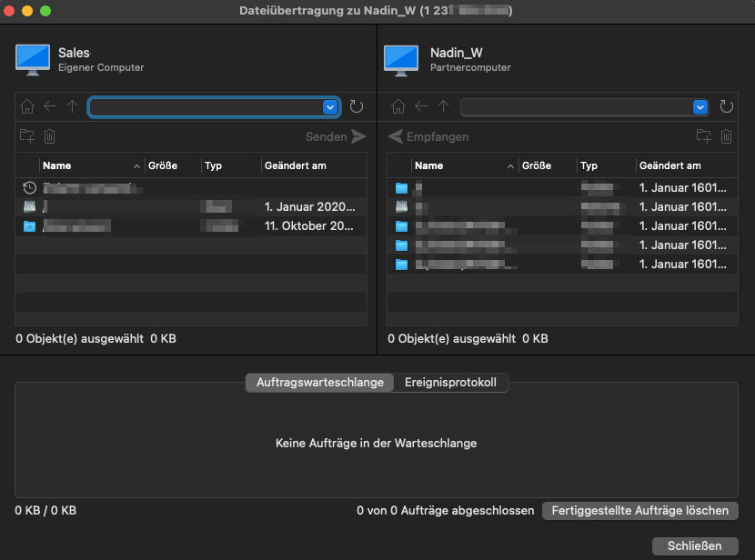Navigate back in local Sales pane
The height and width of the screenshot is (560, 755).
point(50,106)
